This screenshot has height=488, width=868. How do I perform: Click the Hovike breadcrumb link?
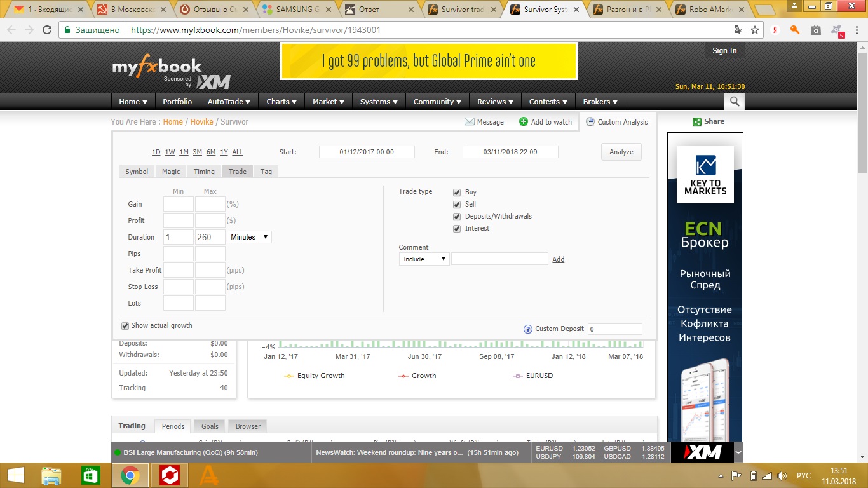point(202,122)
